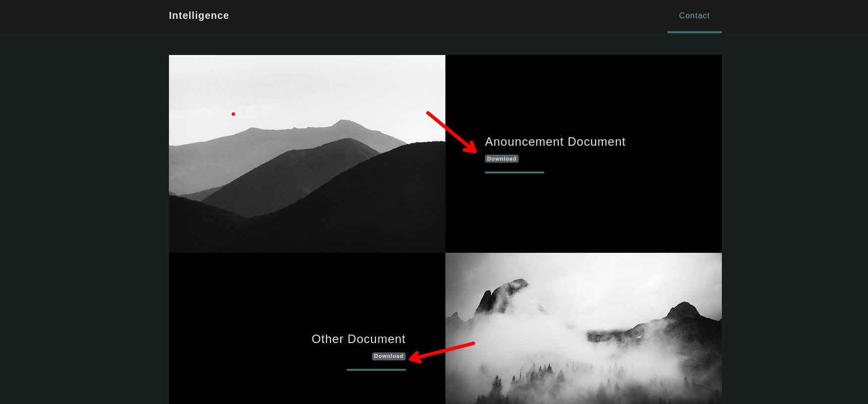Viewport: 868px width, 404px height.
Task: Click the Intelligence site title
Action: 199,15
